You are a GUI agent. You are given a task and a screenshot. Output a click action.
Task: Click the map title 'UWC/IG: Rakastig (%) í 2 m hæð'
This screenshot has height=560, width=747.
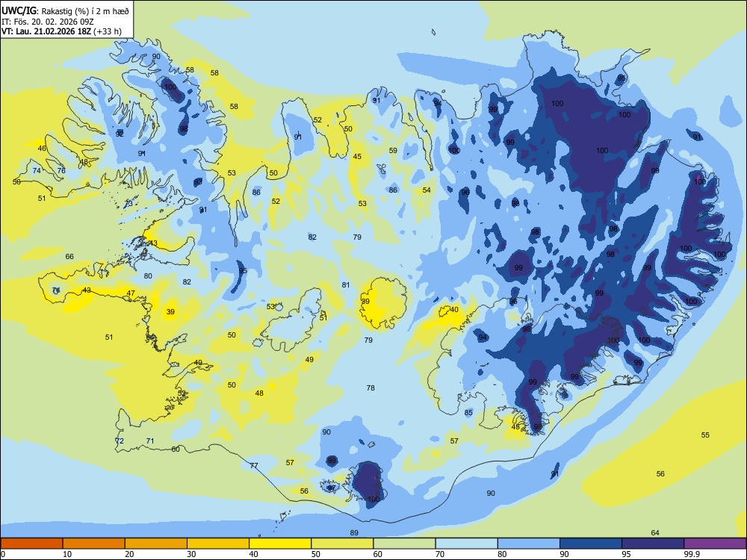65,11
